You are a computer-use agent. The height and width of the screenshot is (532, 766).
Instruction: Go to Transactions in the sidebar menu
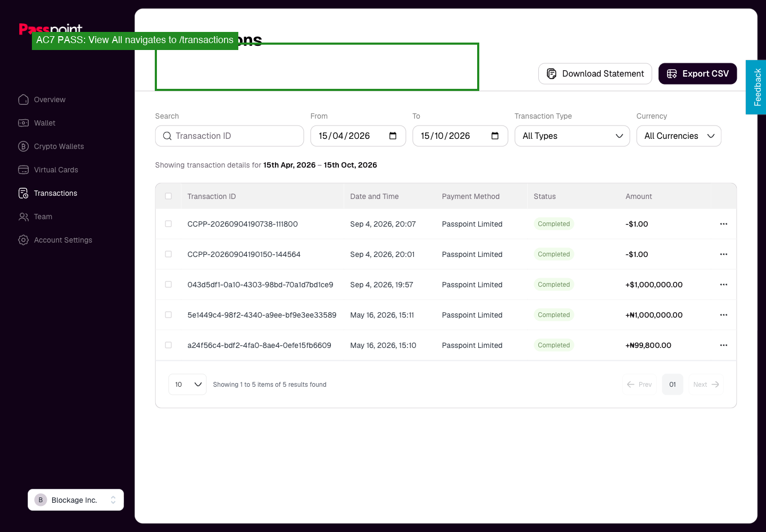(55, 193)
